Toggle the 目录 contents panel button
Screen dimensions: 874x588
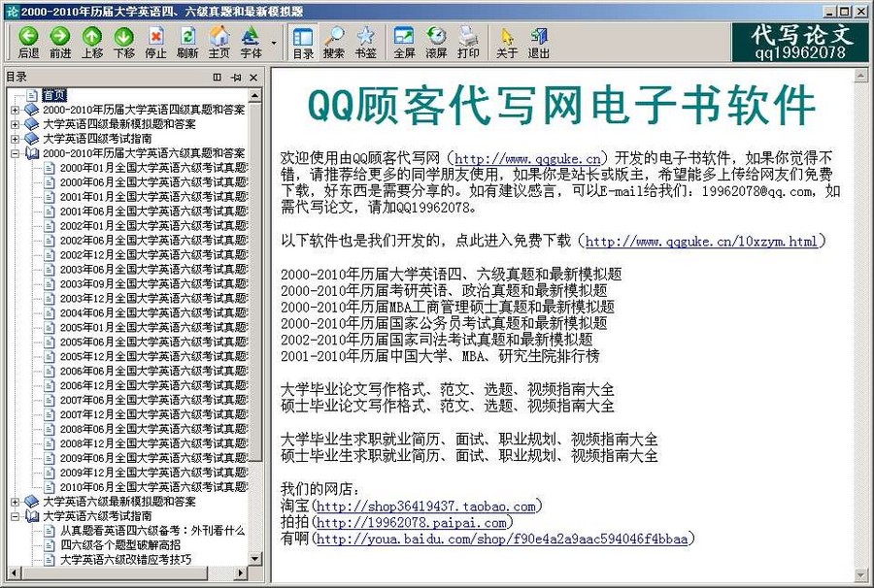point(303,43)
